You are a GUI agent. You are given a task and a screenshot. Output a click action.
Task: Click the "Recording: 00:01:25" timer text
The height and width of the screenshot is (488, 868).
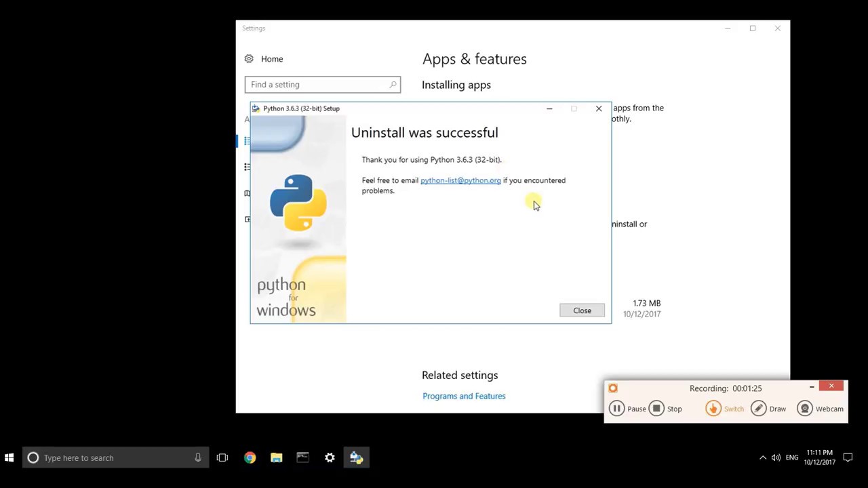click(726, 388)
